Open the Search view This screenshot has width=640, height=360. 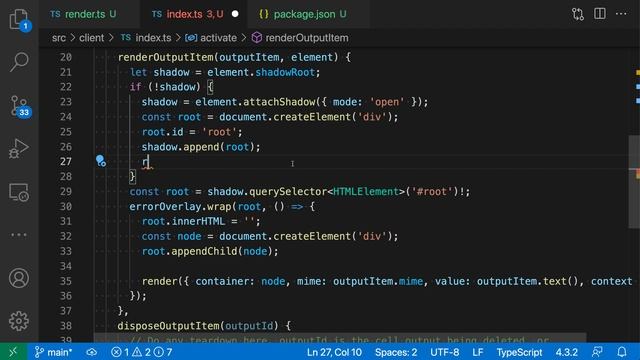click(19, 62)
